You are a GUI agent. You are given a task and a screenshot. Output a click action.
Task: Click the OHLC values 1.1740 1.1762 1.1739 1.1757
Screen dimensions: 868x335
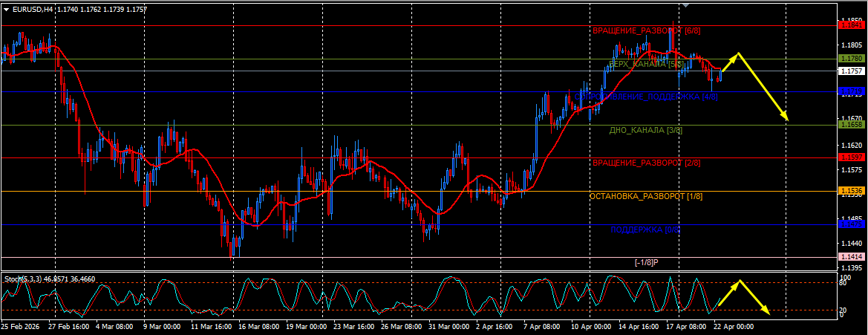pyautogui.click(x=101, y=10)
